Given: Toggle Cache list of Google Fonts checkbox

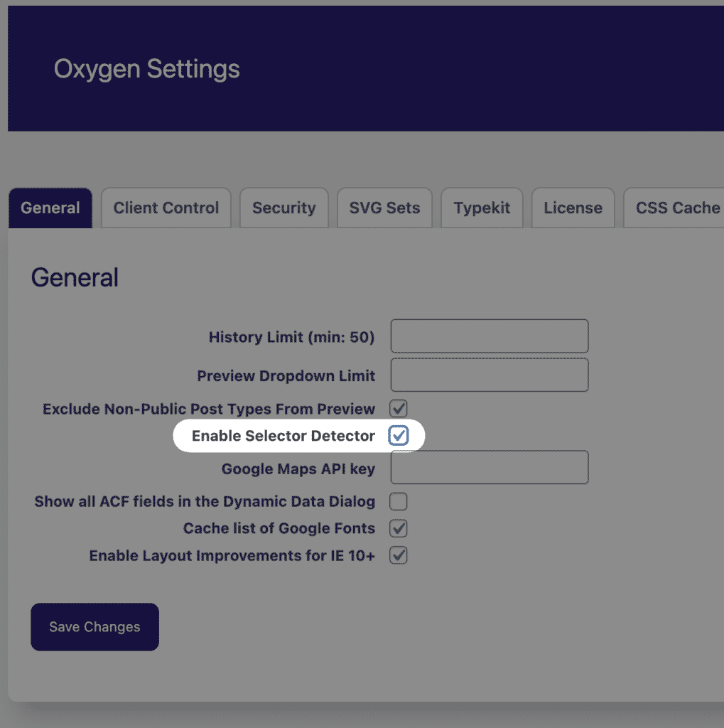Looking at the screenshot, I should tap(398, 528).
